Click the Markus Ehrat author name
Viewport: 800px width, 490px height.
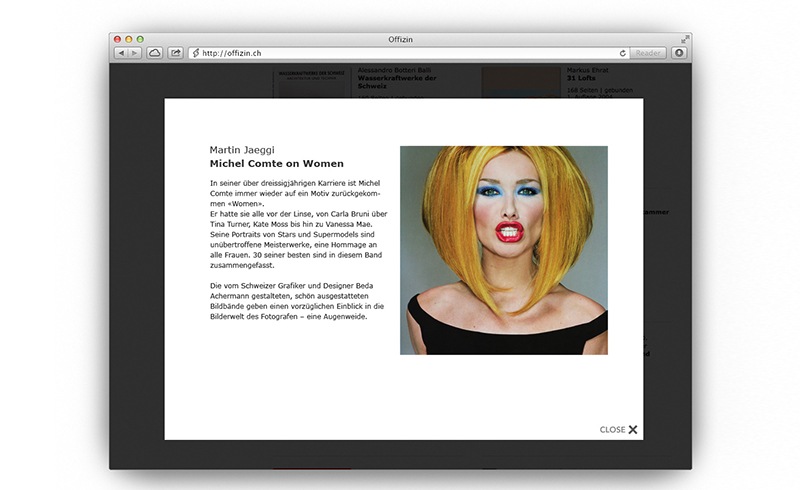[587, 70]
